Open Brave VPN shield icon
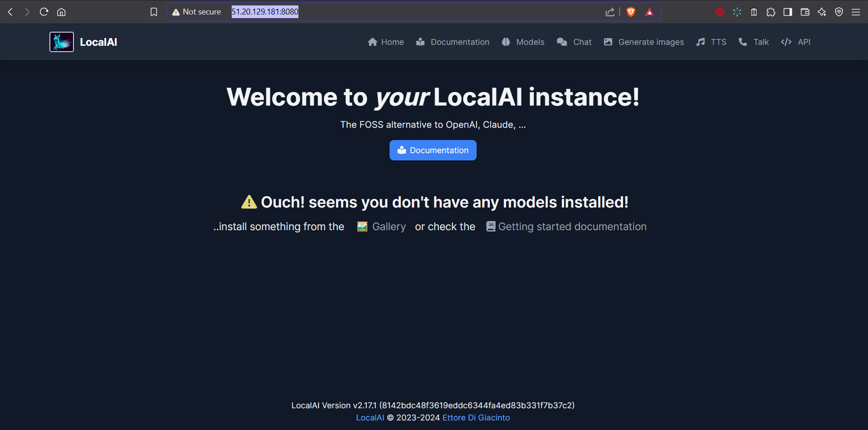Screen dimensions: 868x430 pos(839,12)
